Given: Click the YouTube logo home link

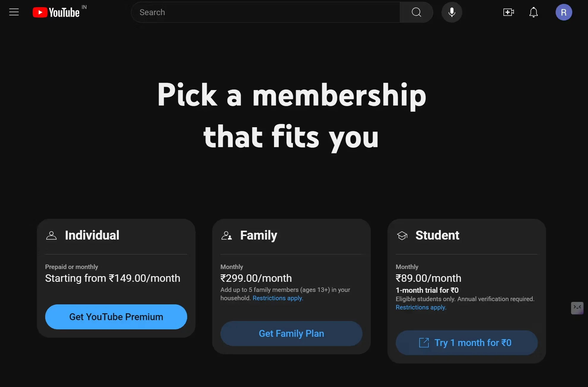Looking at the screenshot, I should 56,12.
